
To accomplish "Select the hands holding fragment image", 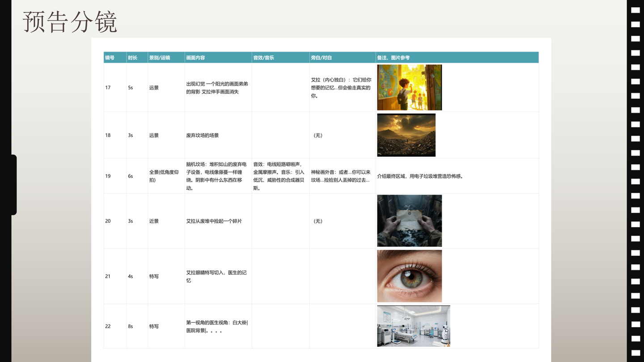I will (x=409, y=221).
